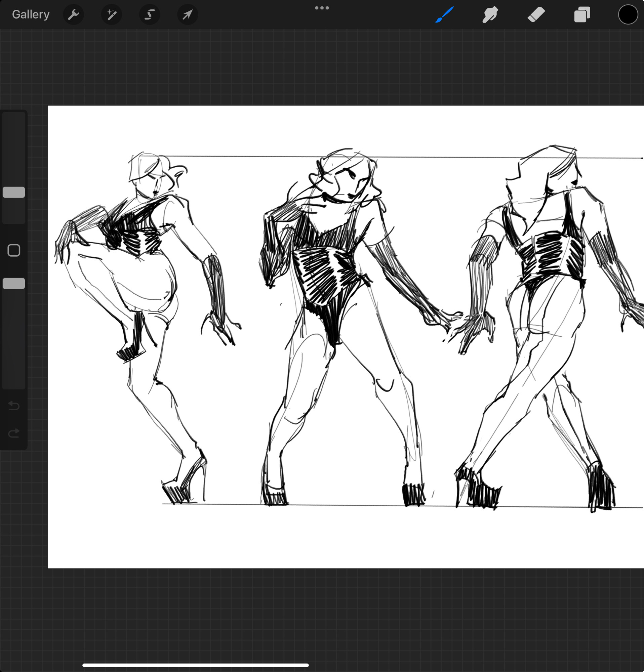The image size is (644, 672).
Task: Tap the square Modify button in sidebar
Action: (x=14, y=250)
